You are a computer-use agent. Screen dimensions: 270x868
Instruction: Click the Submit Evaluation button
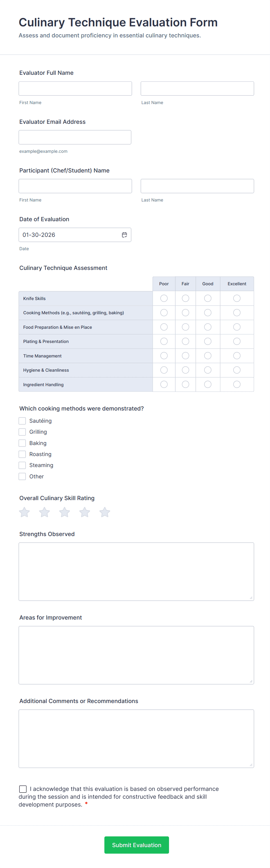click(136, 845)
